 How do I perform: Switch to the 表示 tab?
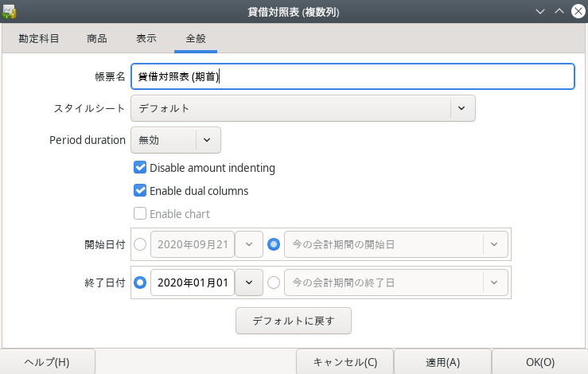click(x=146, y=38)
